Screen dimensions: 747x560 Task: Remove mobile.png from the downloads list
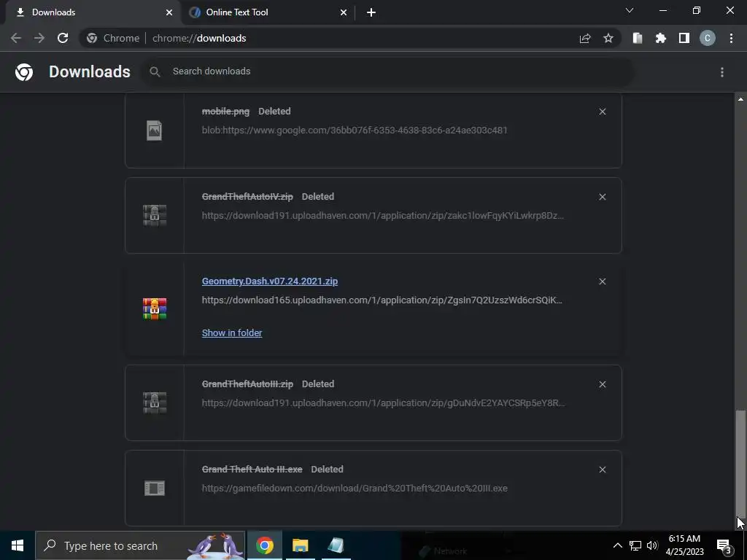602,112
